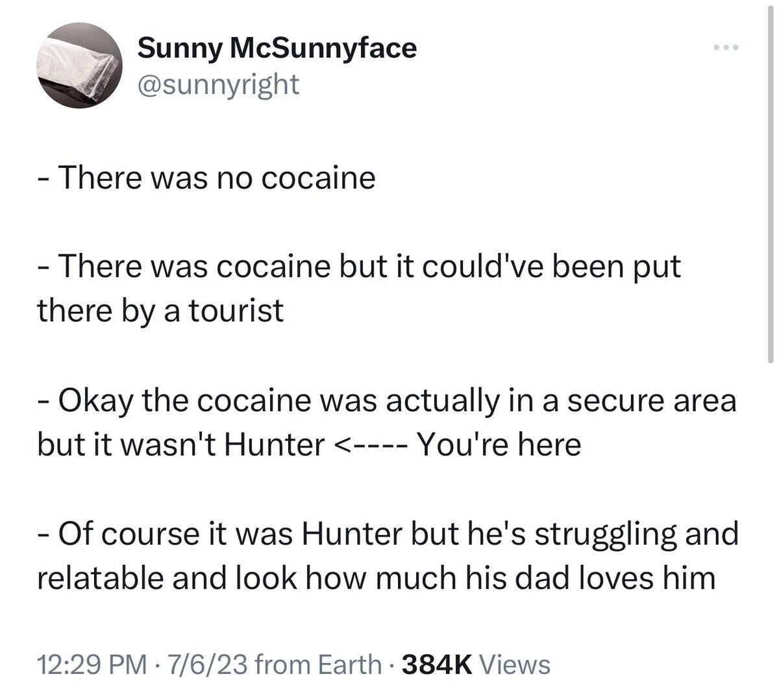Viewport: 779px width, 700px height.
Task: Click the display name Sunny McSunnyface
Action: [x=277, y=47]
